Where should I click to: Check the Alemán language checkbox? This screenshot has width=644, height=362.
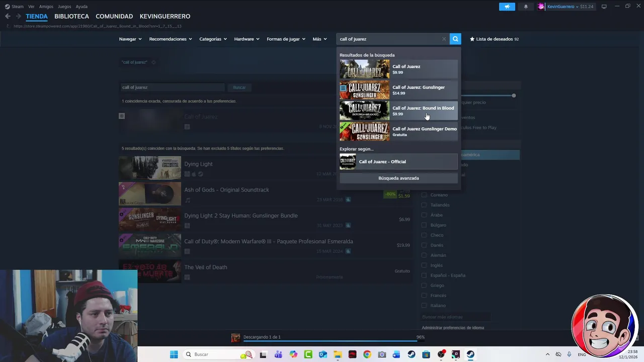pos(424,255)
